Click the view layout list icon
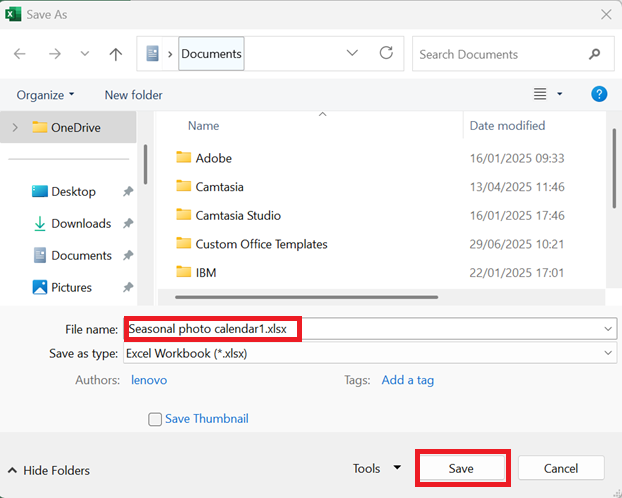This screenshot has width=622, height=498. pyautogui.click(x=539, y=94)
